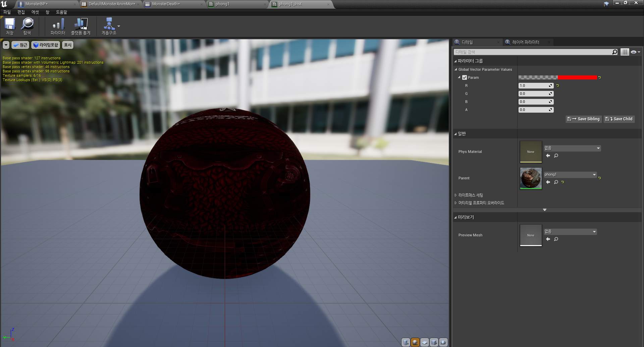The height and width of the screenshot is (347, 644).
Task: Click the G value field
Action: pyautogui.click(x=536, y=94)
